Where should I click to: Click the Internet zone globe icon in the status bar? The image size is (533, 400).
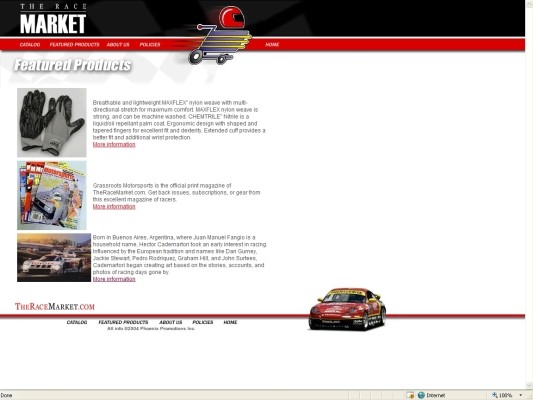click(x=421, y=395)
